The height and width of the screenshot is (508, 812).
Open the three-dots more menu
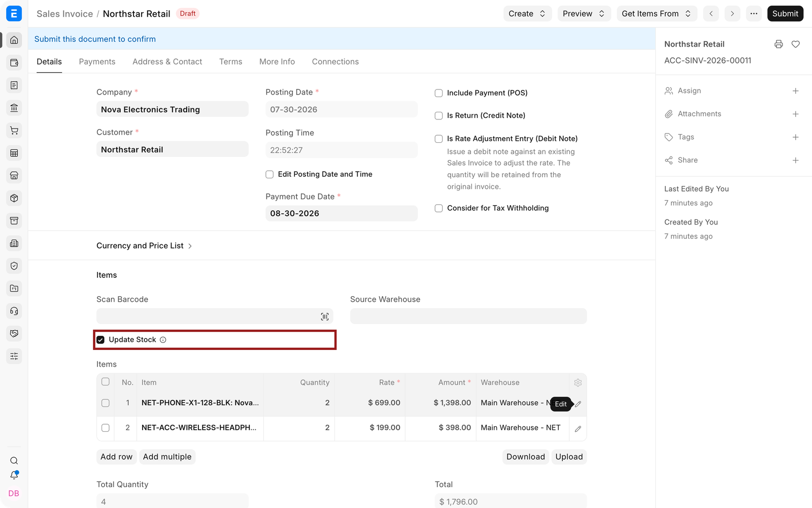754,14
